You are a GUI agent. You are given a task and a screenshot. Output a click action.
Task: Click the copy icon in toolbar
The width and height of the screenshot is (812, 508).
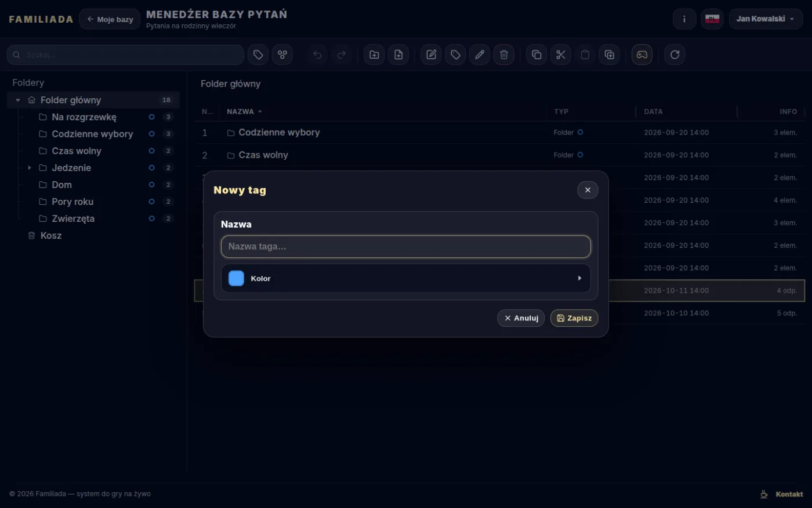click(536, 55)
